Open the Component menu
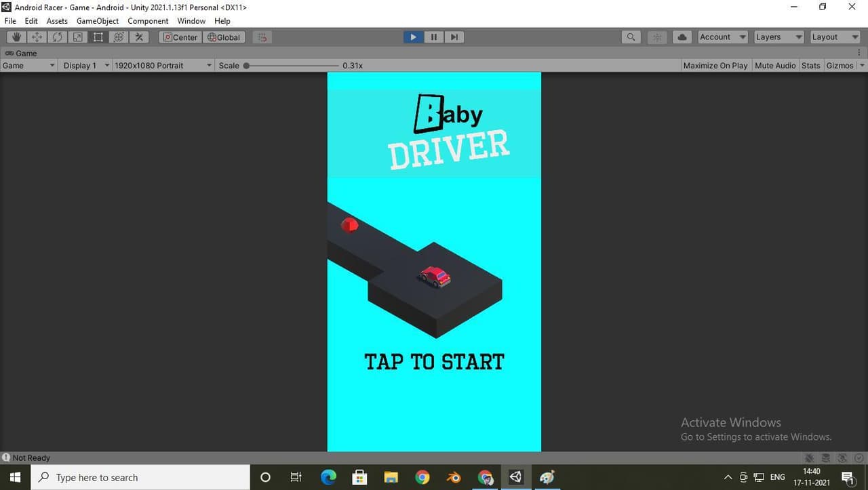 148,21
